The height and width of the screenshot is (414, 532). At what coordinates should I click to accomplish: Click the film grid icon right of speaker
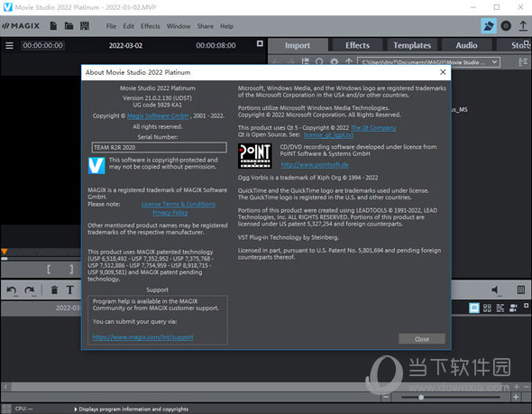coord(521,290)
